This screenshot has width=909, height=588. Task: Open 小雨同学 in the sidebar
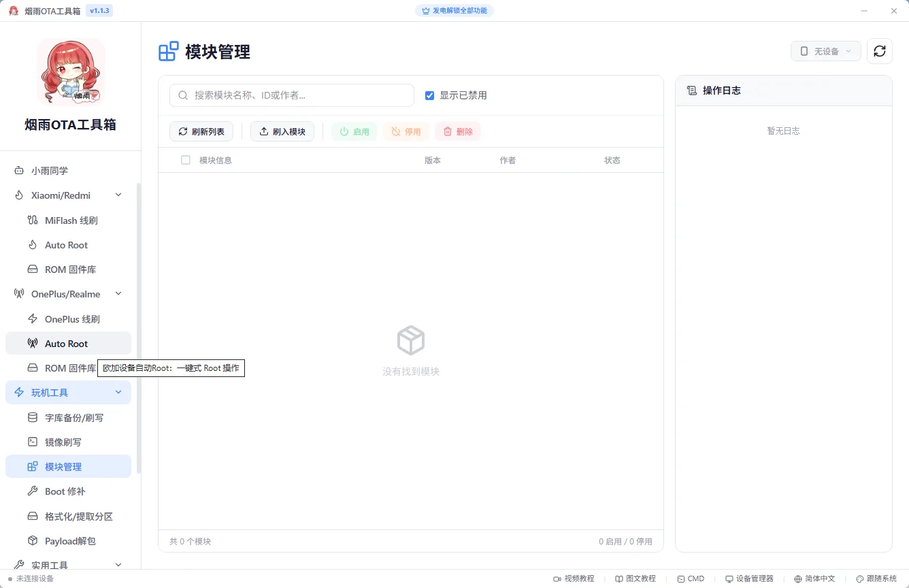click(x=68, y=171)
